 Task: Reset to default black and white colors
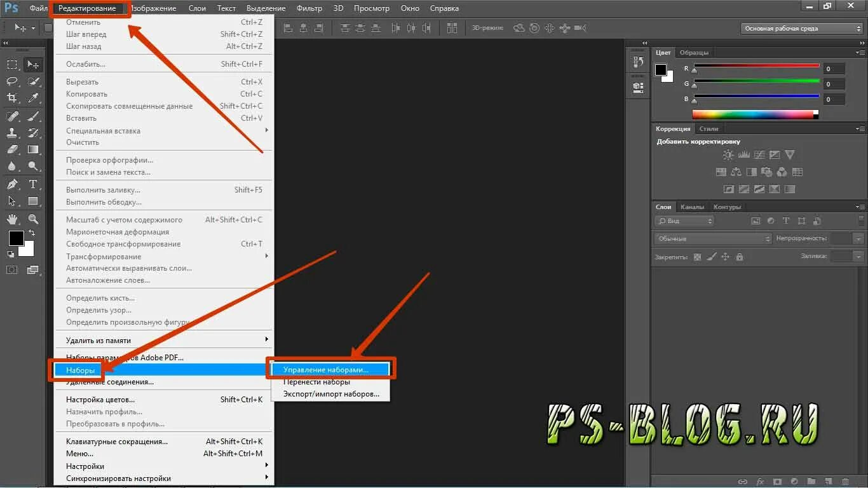(10, 254)
